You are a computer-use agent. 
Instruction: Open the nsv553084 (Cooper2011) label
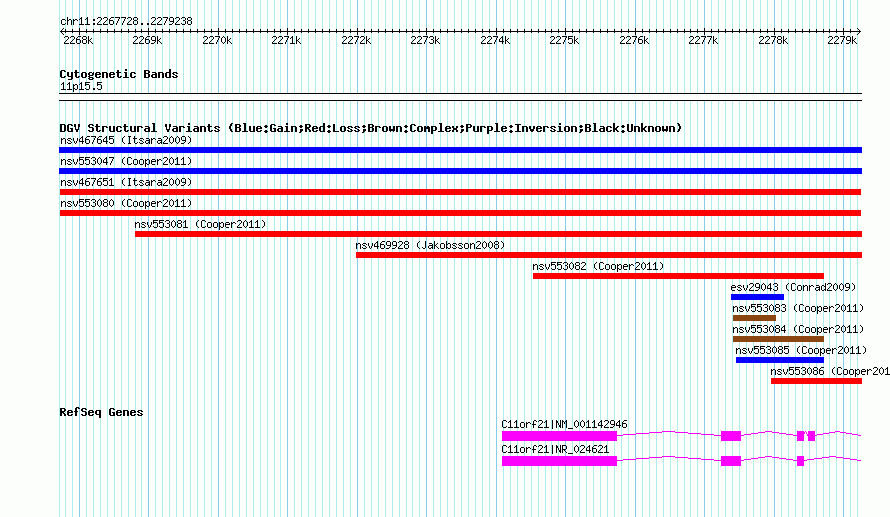click(798, 329)
